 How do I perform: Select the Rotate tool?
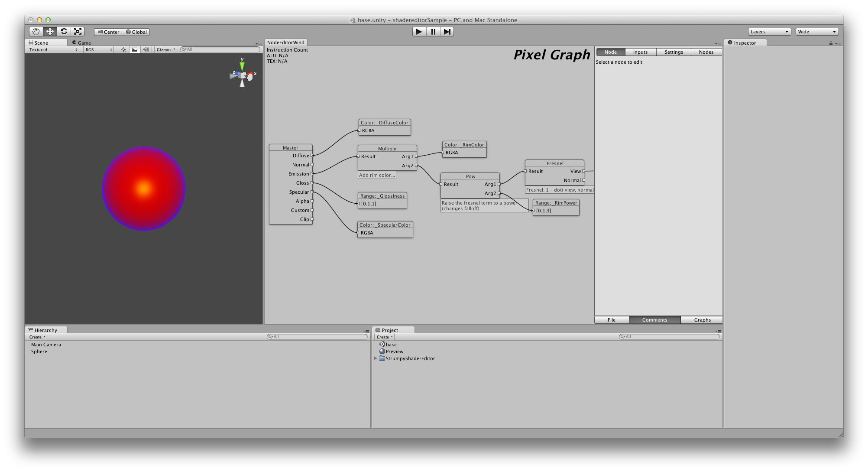pos(64,32)
